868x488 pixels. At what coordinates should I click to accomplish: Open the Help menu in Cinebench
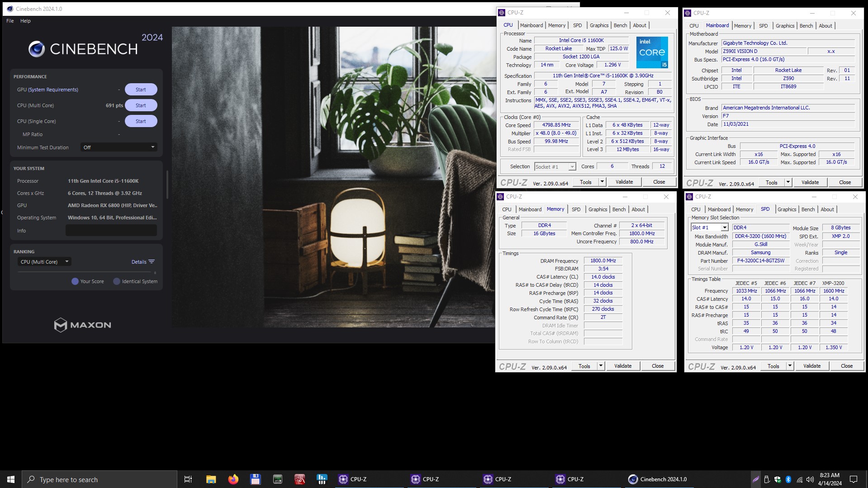point(25,21)
